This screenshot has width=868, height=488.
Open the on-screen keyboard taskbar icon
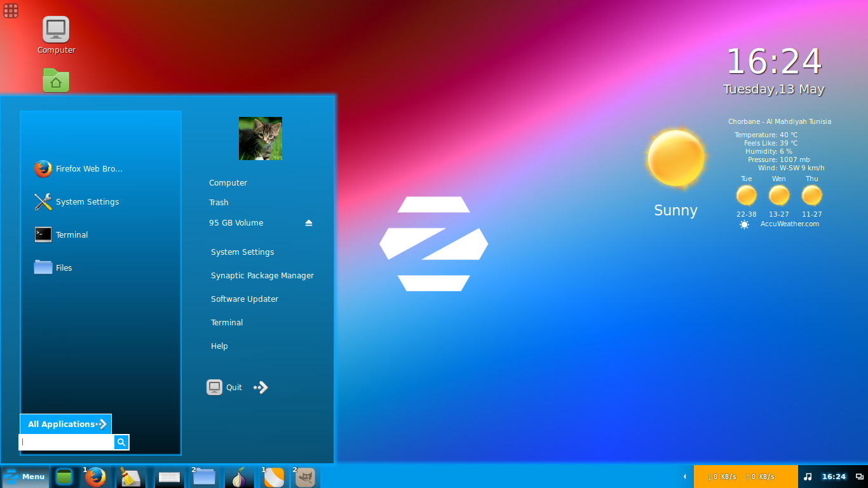pos(169,477)
